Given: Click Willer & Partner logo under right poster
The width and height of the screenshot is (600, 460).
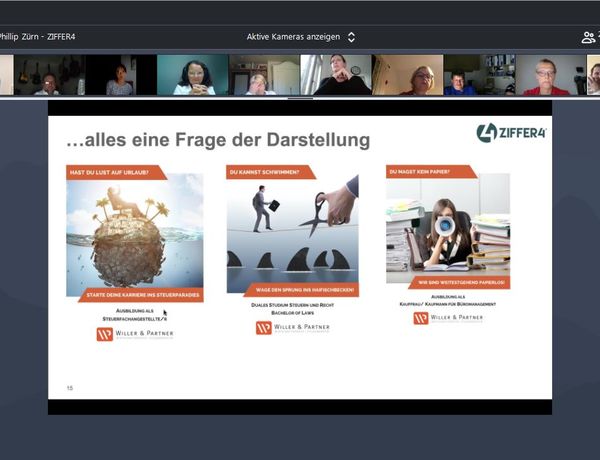Looking at the screenshot, I should tap(449, 318).
